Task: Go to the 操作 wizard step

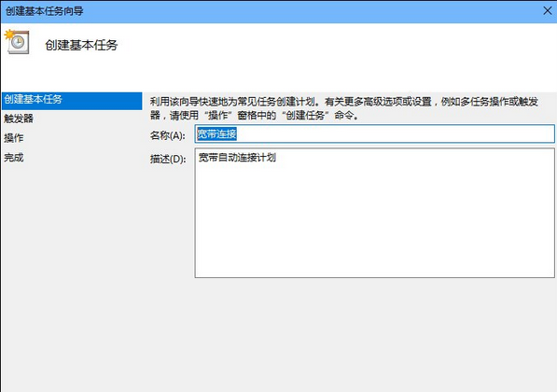Action: click(x=14, y=138)
